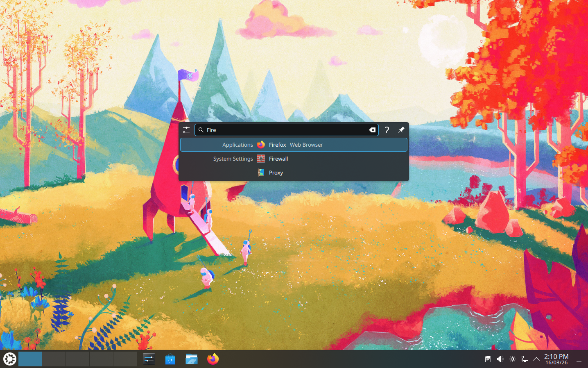Open KRunner configure settings icon
This screenshot has width=588, height=368.
click(186, 130)
